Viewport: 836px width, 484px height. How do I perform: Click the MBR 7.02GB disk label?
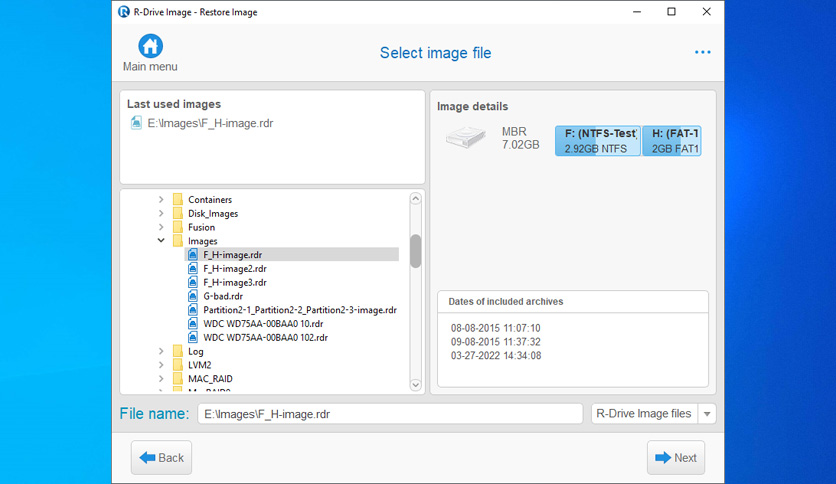click(520, 138)
